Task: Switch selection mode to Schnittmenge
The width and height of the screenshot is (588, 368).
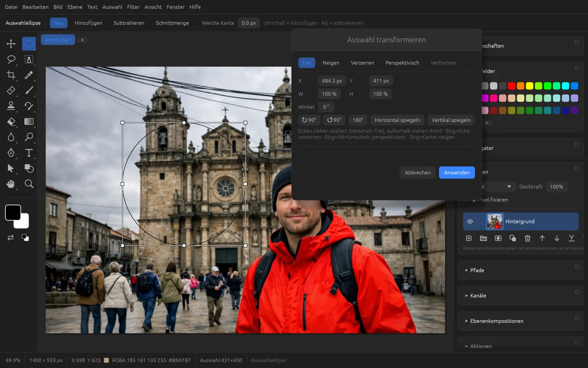Action: (x=172, y=23)
